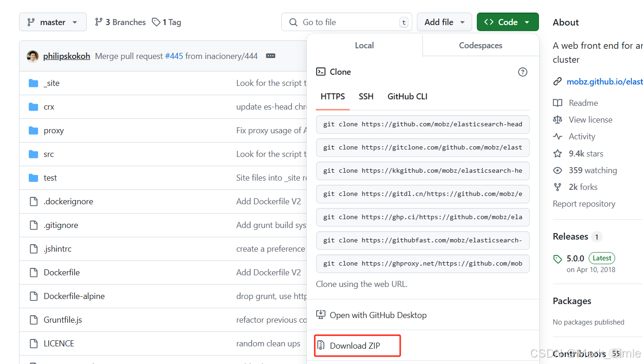The width and height of the screenshot is (643, 364).
Task: Collapse the green Code dropdown
Action: (x=508, y=22)
